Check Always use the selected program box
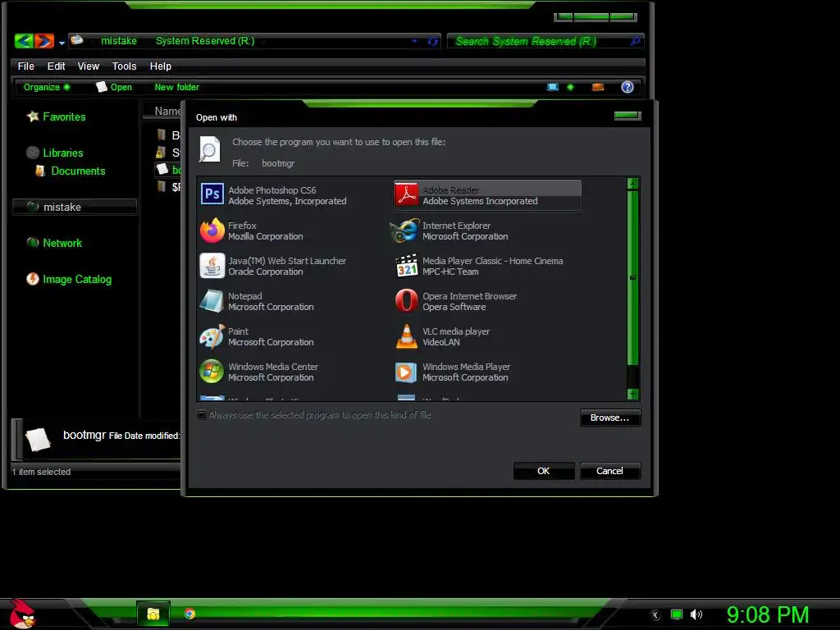The width and height of the screenshot is (840, 630). [202, 414]
